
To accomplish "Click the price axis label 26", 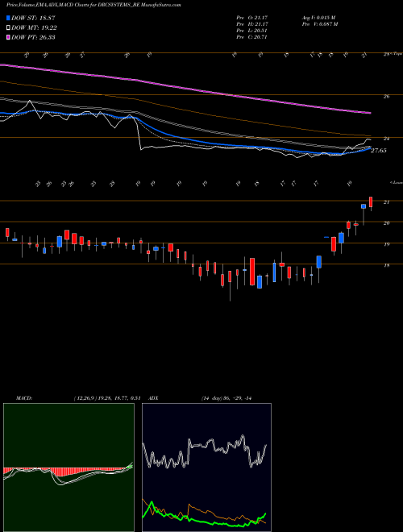I will coord(386,97).
